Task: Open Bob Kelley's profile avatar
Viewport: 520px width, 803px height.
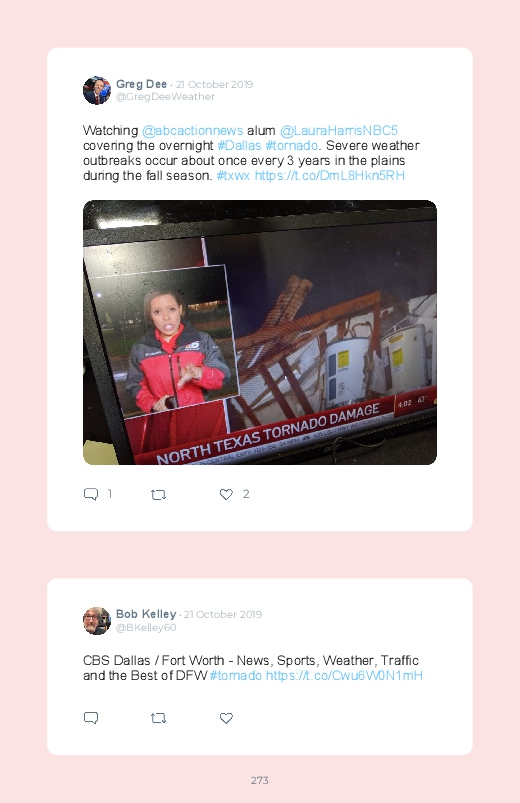Action: [97, 621]
